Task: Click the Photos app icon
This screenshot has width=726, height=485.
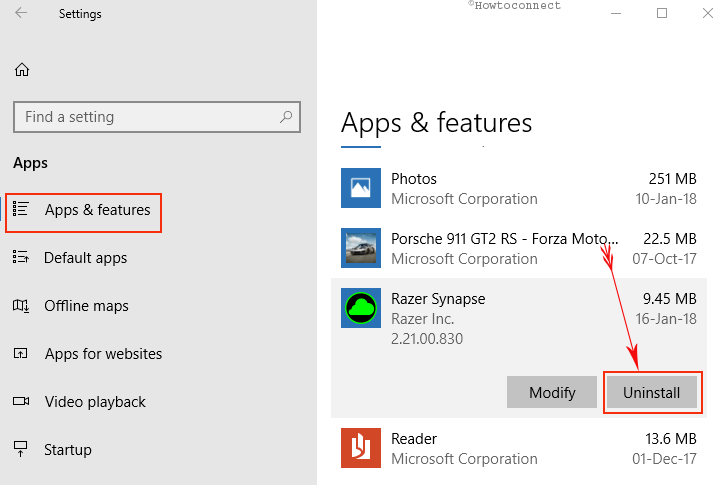Action: [361, 188]
